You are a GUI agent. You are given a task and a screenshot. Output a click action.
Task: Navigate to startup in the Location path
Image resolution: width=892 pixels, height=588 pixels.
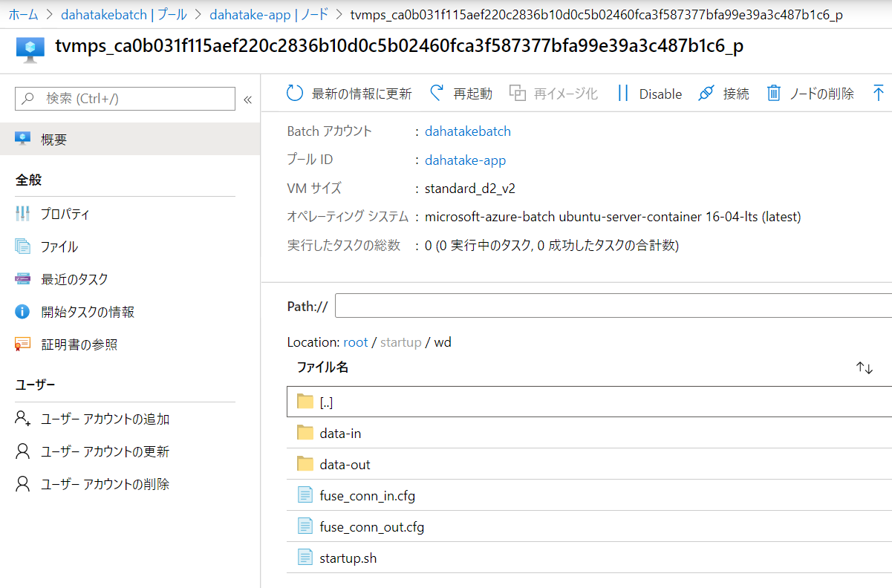tap(400, 342)
